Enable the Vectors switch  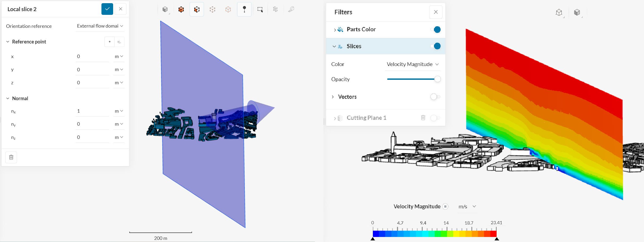[435, 97]
